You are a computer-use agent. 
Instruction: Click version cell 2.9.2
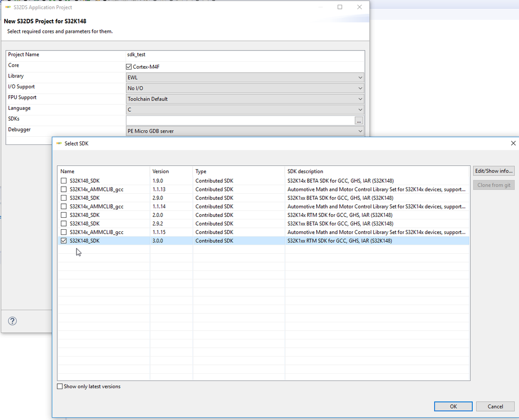[x=158, y=224]
